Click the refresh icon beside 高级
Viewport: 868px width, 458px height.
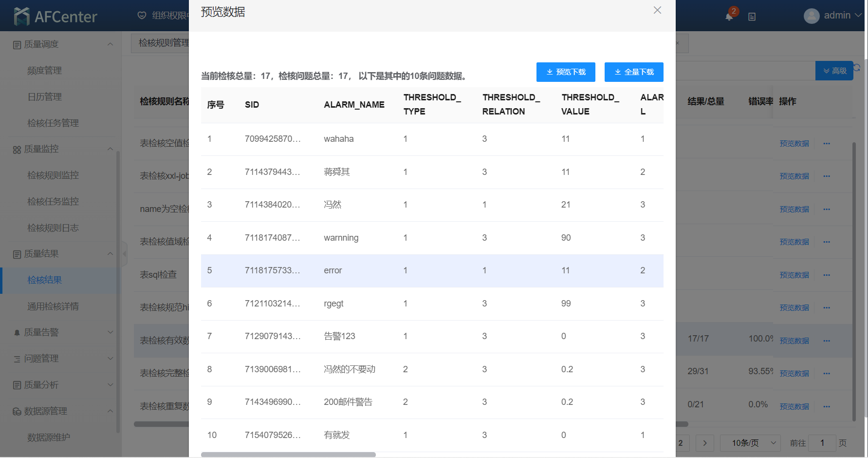857,68
